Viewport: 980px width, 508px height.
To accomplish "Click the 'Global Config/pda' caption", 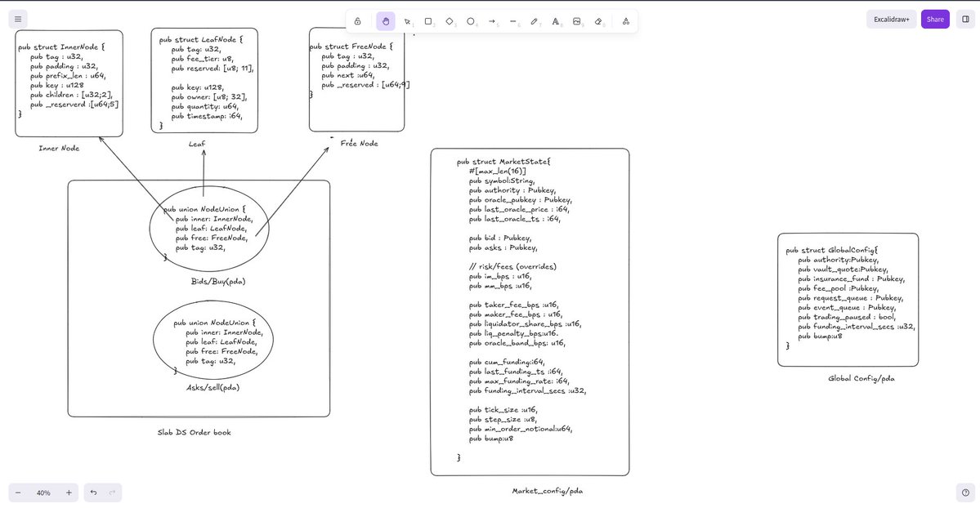I will 861,379.
